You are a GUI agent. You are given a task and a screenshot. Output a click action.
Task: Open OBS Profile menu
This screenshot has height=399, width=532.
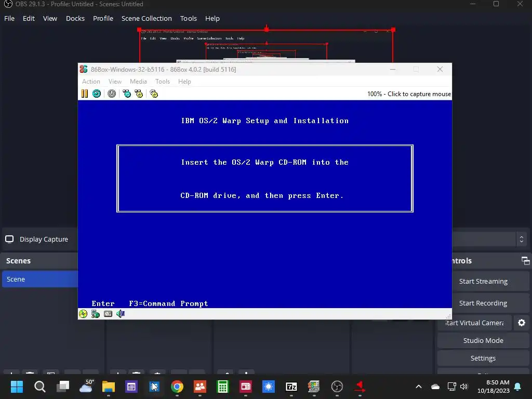pyautogui.click(x=103, y=18)
